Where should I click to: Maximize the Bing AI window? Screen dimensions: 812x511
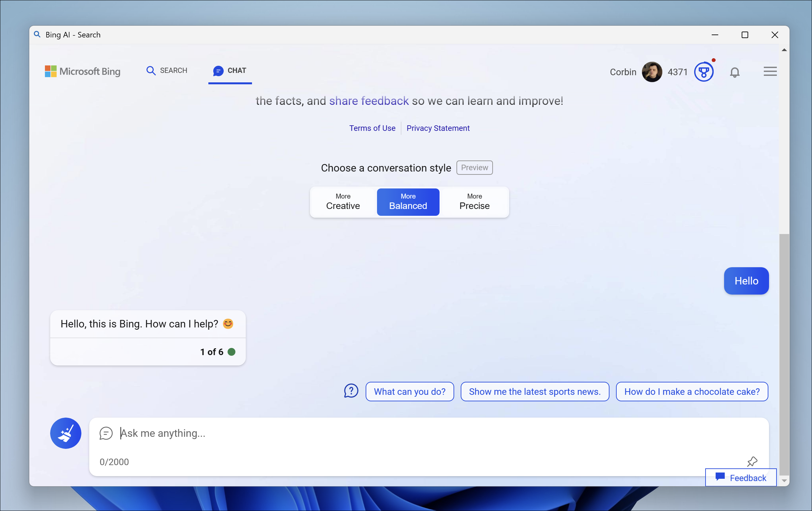[x=745, y=35]
